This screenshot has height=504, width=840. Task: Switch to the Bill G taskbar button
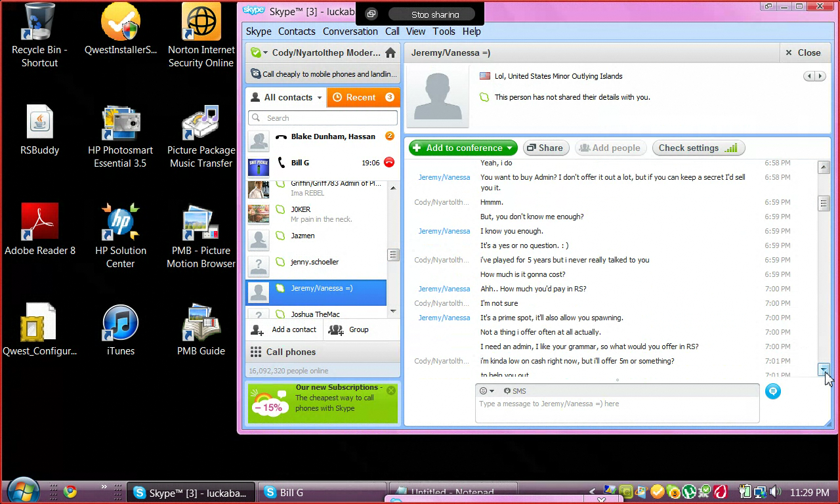click(321, 493)
